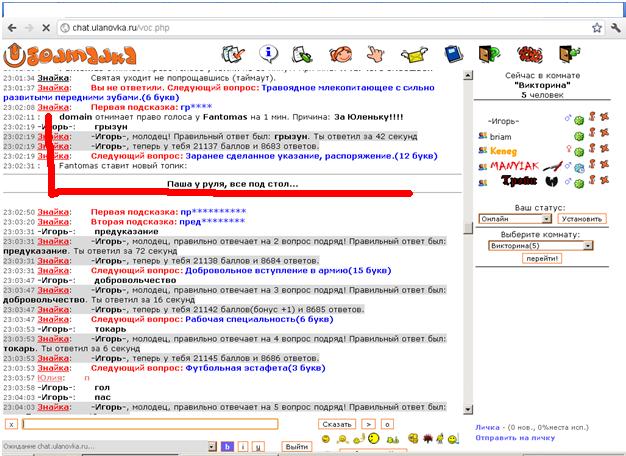Expand the 'Викторина(5)' room selector

click(543, 244)
